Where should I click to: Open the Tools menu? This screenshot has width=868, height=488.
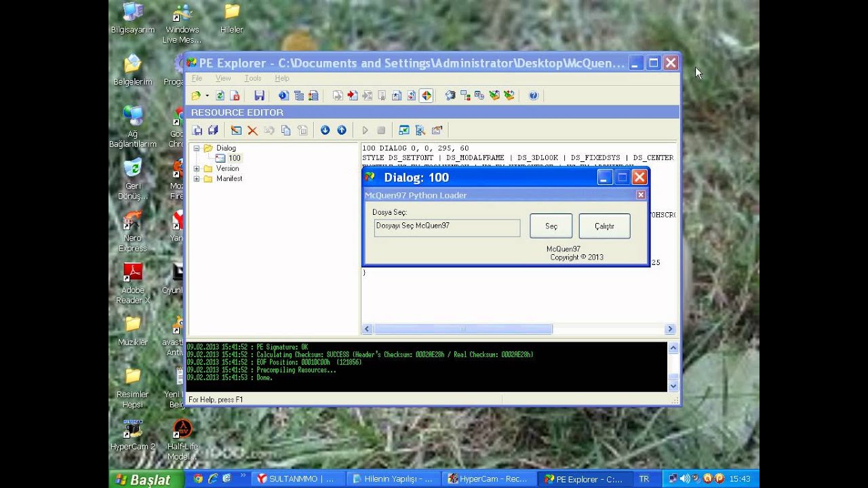(x=253, y=79)
